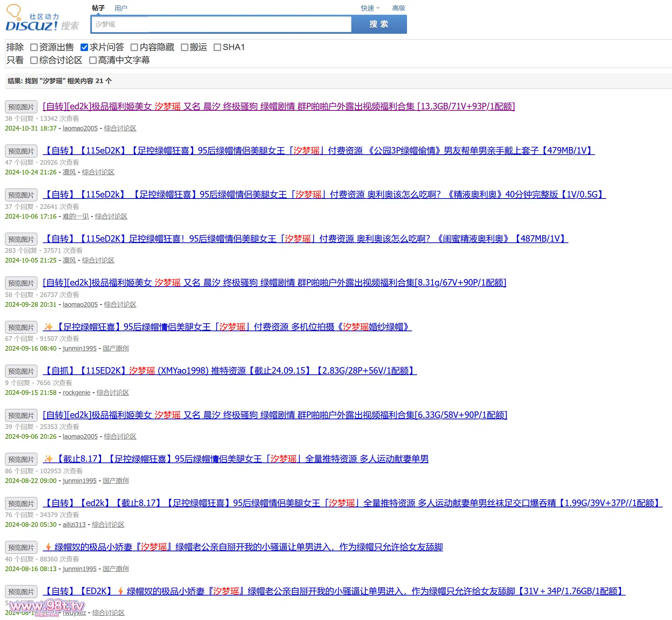Screen dimensions: 672x620
Task: Switch to the 帖子 search tab
Action: pyautogui.click(x=98, y=8)
